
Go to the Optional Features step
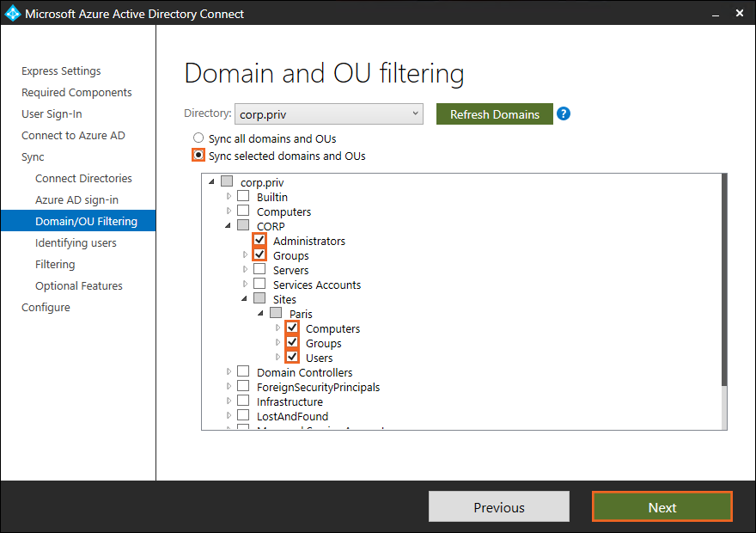[x=78, y=285]
